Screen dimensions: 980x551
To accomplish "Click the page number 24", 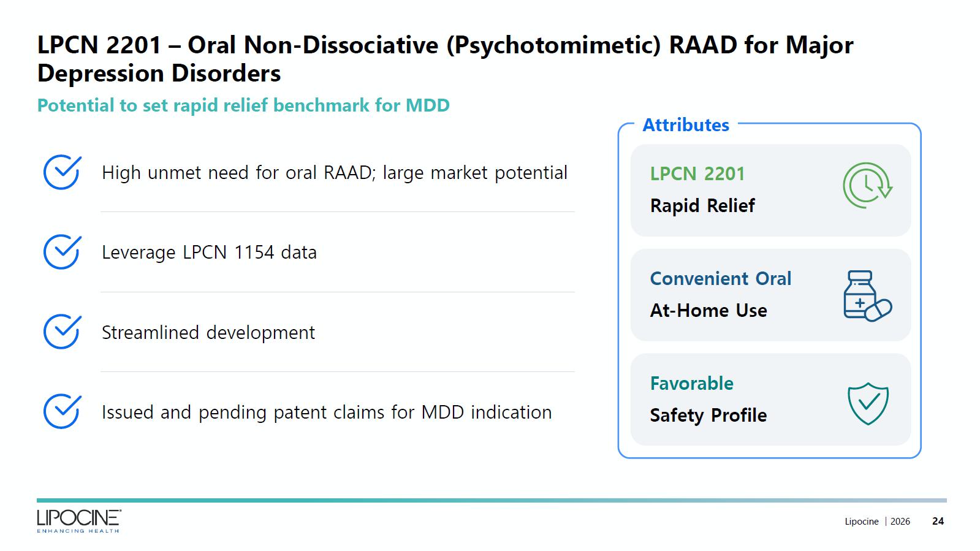I will pos(938,522).
